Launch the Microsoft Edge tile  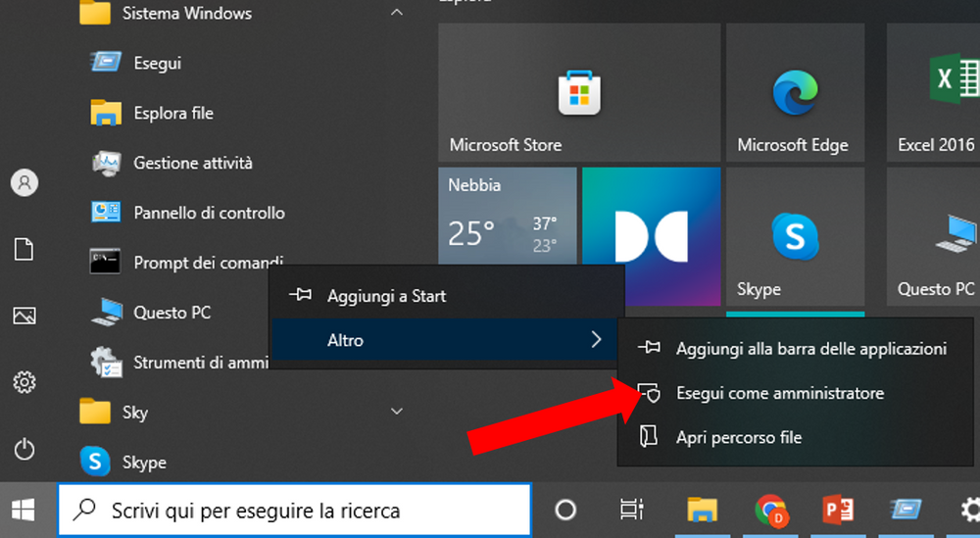click(795, 92)
